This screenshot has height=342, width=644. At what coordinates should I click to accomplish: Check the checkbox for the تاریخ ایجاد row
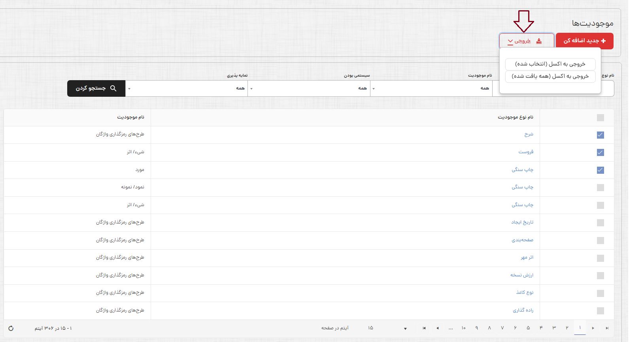coord(601,223)
